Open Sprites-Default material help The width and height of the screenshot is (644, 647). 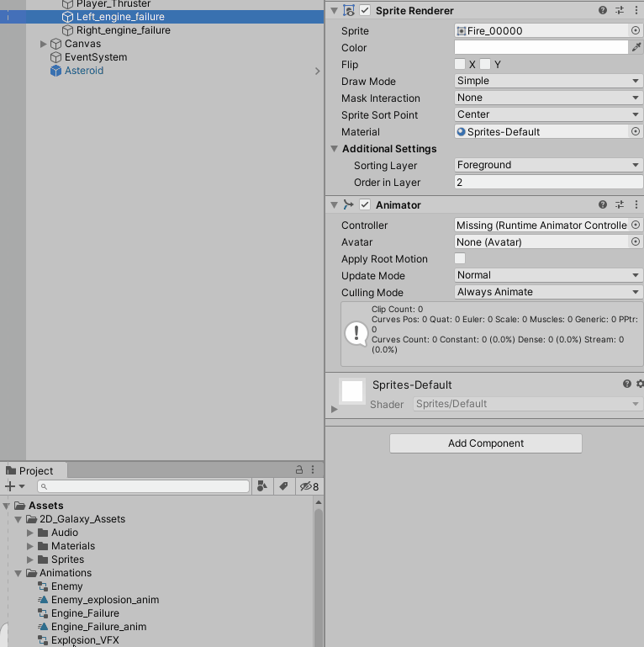[x=626, y=384]
